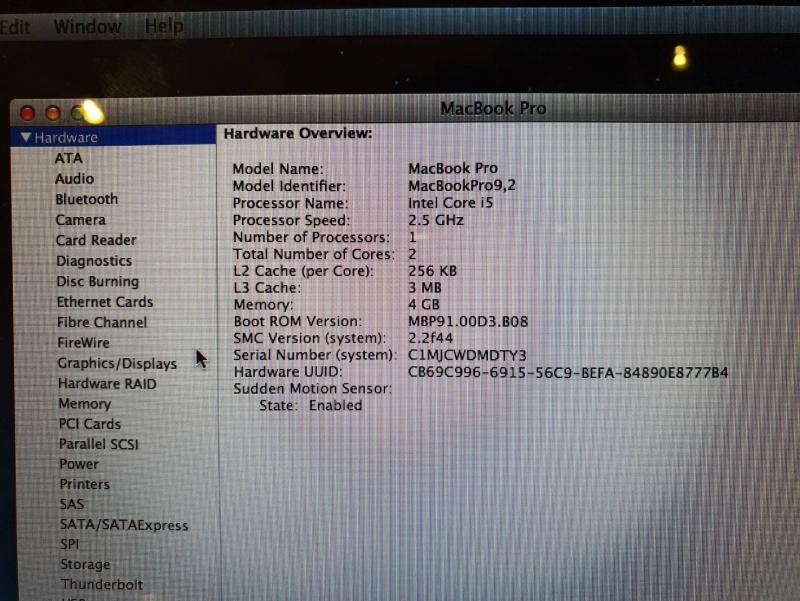
Task: Collapse the Hardware disclosure triangle
Action: click(26, 137)
